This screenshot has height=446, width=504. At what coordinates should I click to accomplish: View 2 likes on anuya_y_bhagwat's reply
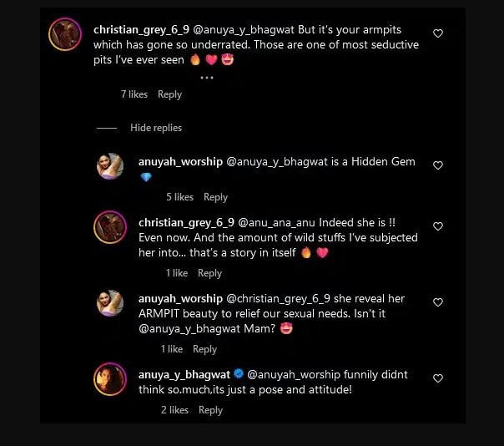[x=174, y=410]
